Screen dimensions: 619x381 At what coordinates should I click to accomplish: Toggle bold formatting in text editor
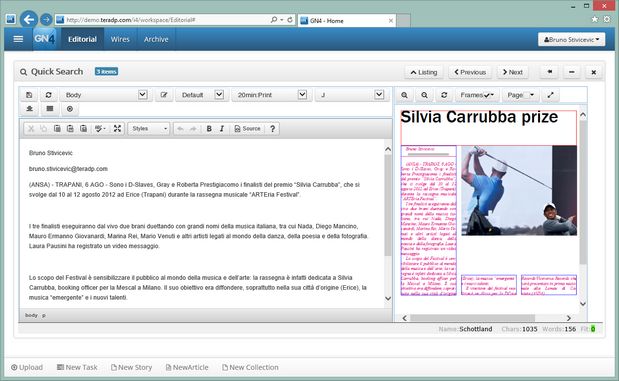click(209, 129)
